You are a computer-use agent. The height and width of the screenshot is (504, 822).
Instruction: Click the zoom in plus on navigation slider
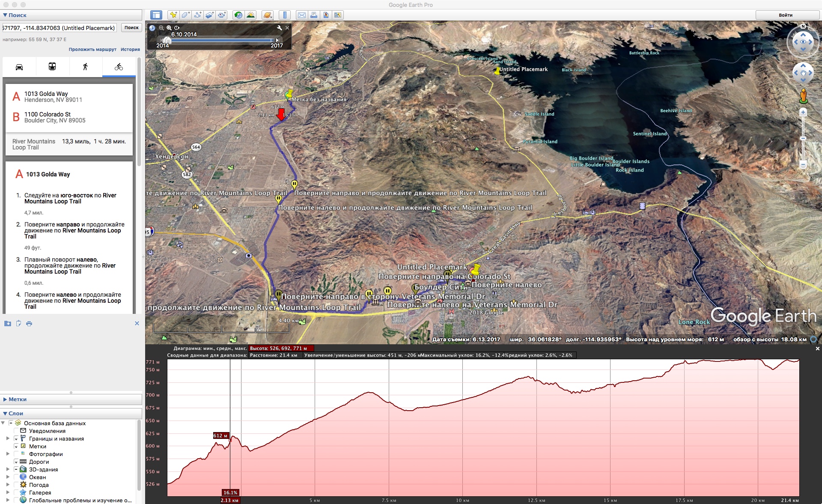click(803, 112)
